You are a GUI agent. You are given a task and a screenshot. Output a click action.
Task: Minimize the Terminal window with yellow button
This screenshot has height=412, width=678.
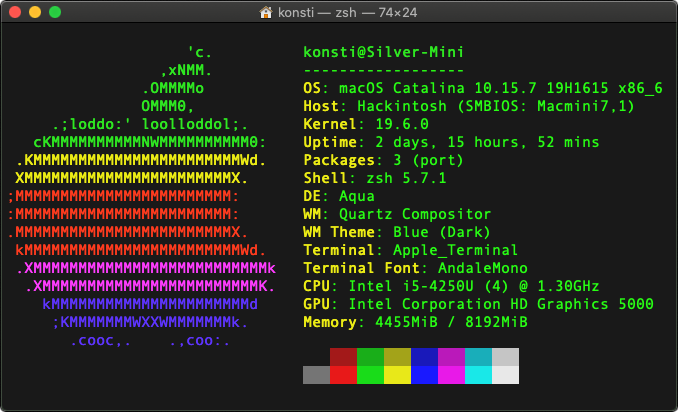[35, 12]
